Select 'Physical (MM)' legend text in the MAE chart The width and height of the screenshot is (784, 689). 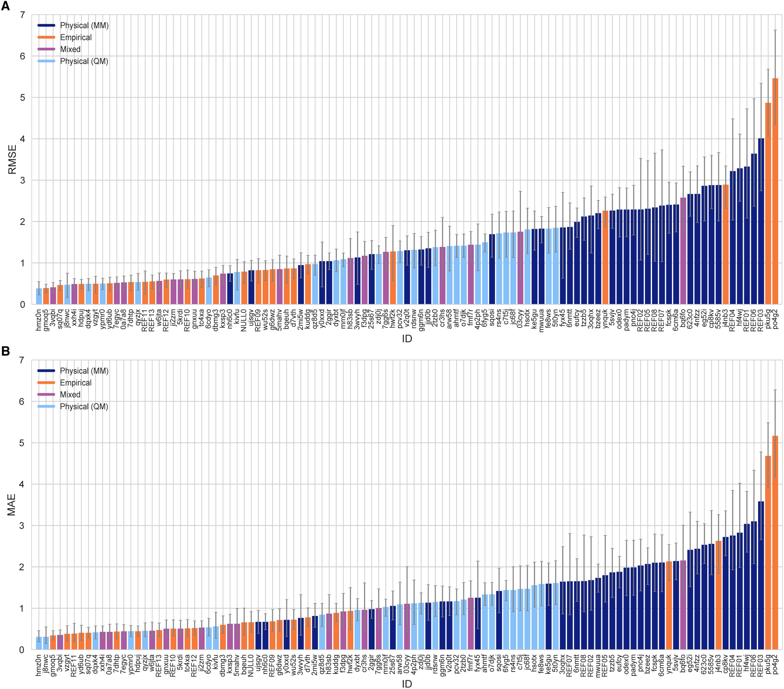(84, 371)
